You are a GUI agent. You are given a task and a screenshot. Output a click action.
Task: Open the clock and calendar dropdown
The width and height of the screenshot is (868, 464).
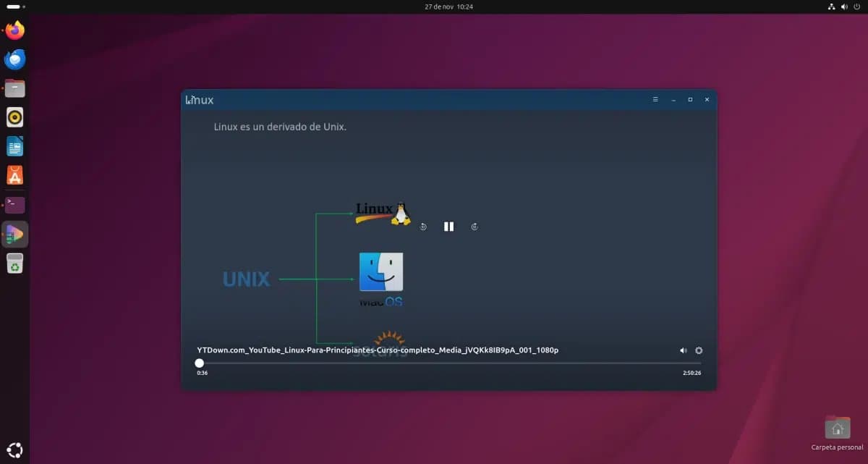pyautogui.click(x=449, y=7)
